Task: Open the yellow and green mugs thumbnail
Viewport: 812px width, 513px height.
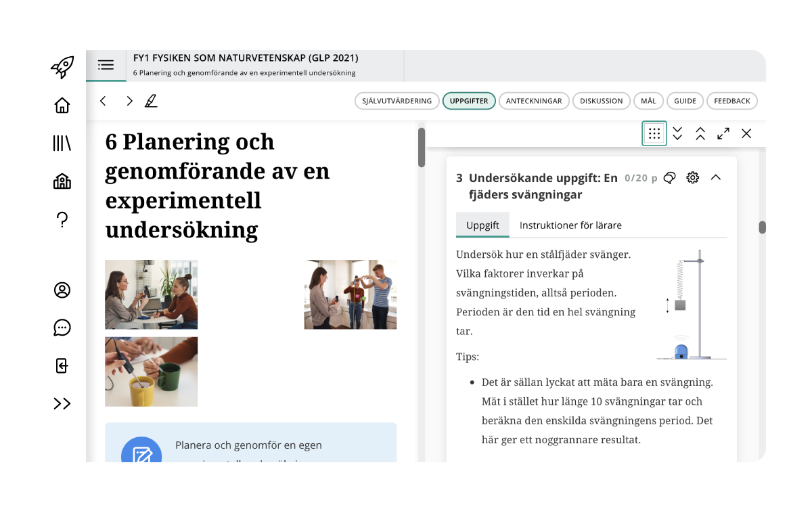Action: tap(152, 372)
